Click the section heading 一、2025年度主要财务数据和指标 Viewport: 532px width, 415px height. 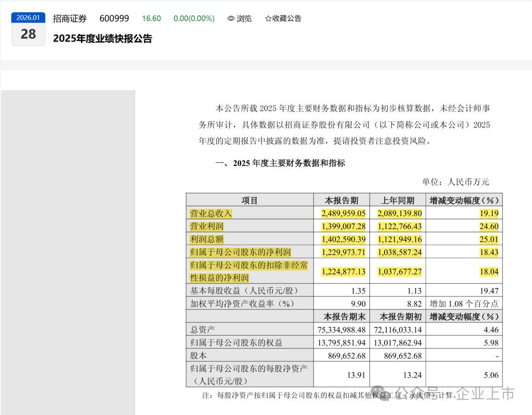280,163
